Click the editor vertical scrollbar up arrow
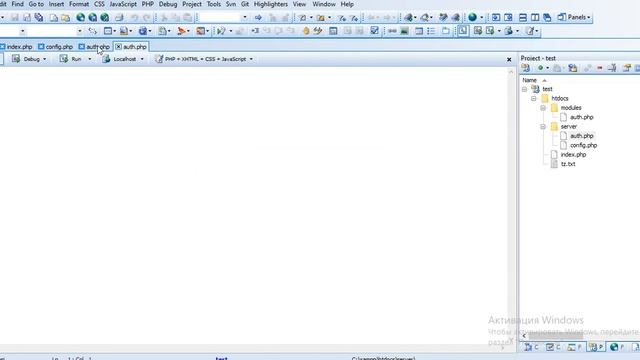 (511, 72)
